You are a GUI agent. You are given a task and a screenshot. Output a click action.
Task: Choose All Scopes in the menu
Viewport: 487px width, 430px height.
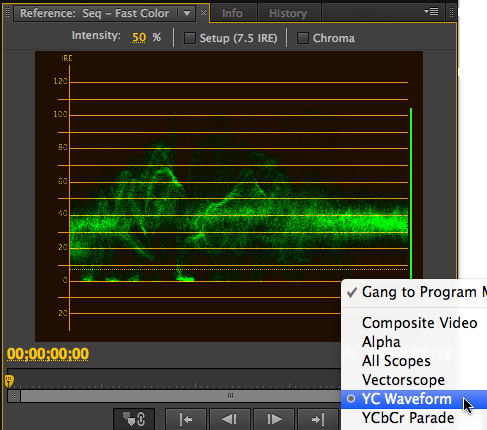[414, 361]
